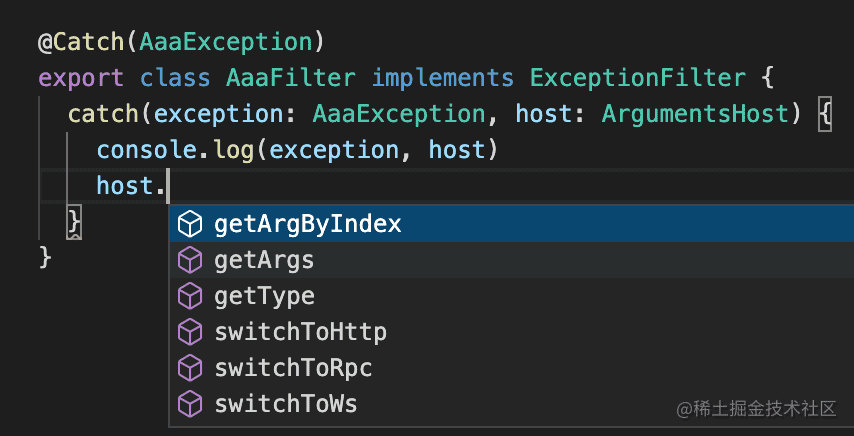
Task: Click the method icon beside getArgByIndex
Action: 190,224
